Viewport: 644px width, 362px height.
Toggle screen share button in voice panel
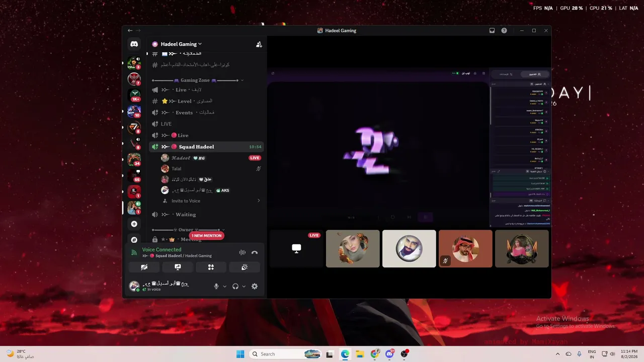coord(178,267)
